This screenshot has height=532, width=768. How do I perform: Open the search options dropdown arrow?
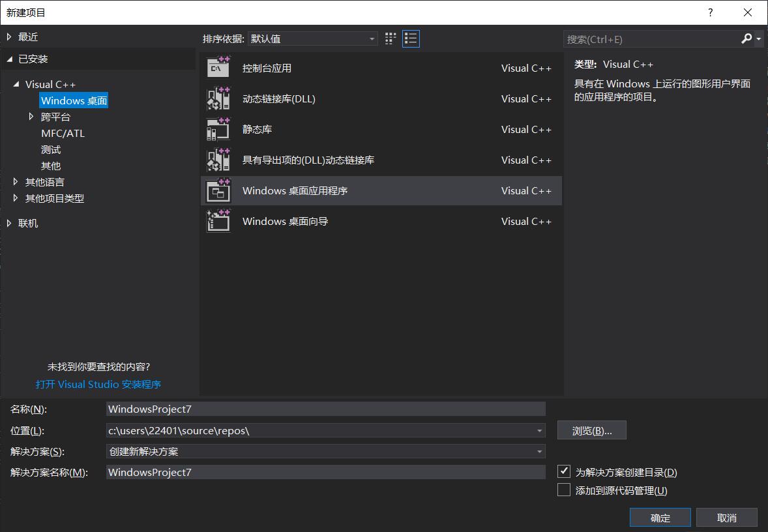point(759,38)
